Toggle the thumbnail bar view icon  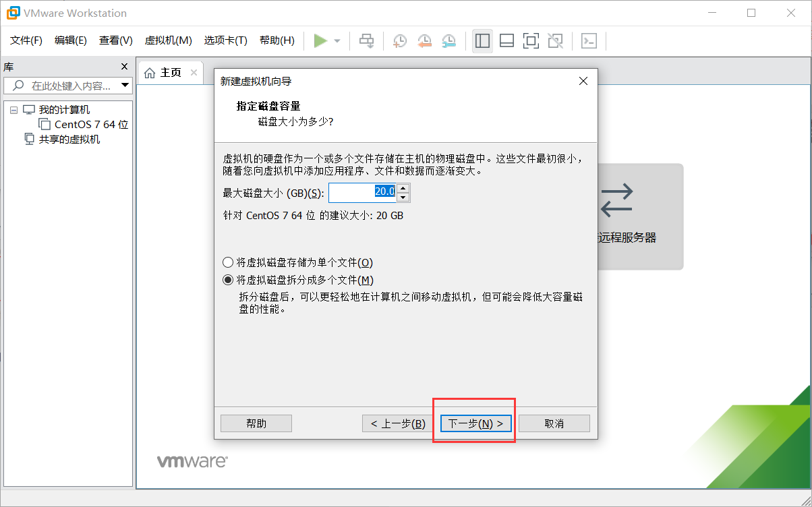point(506,41)
